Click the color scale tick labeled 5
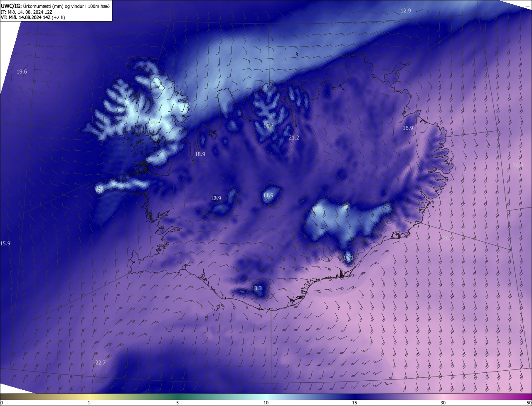Viewport: 532px width, 406px height. pos(177,403)
